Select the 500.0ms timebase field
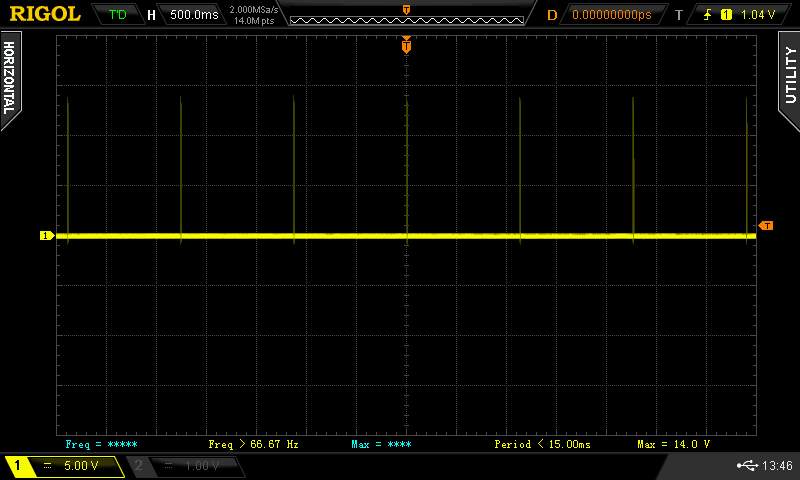 point(194,15)
